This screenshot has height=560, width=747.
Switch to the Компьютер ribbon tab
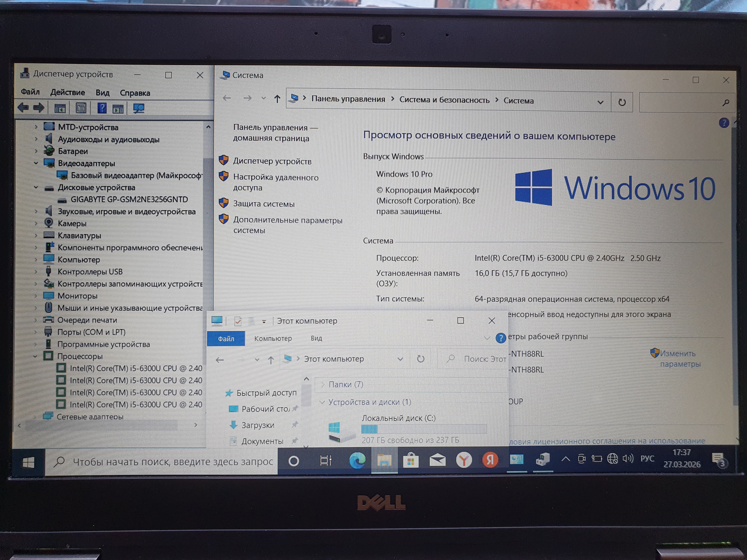point(273,339)
